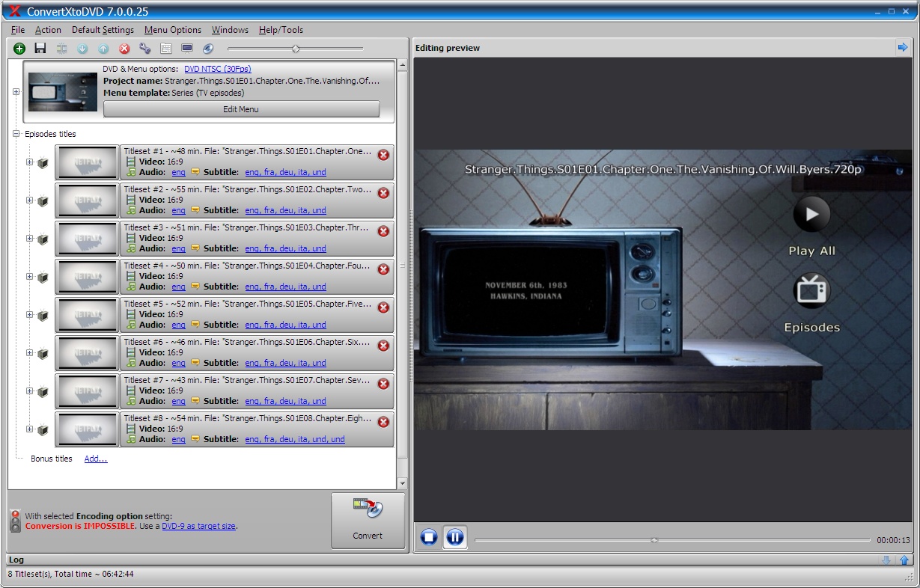The width and height of the screenshot is (920, 588).
Task: Expand Titleset #1 tree node
Action: click(x=30, y=162)
